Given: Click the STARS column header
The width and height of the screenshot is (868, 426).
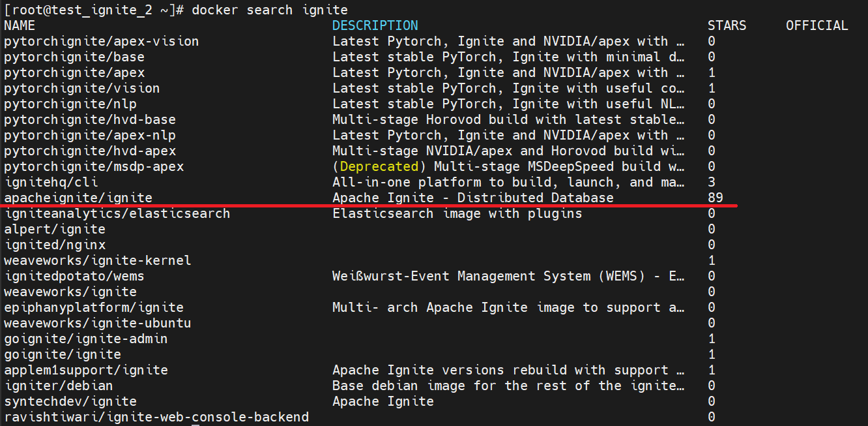Looking at the screenshot, I should click(x=727, y=25).
